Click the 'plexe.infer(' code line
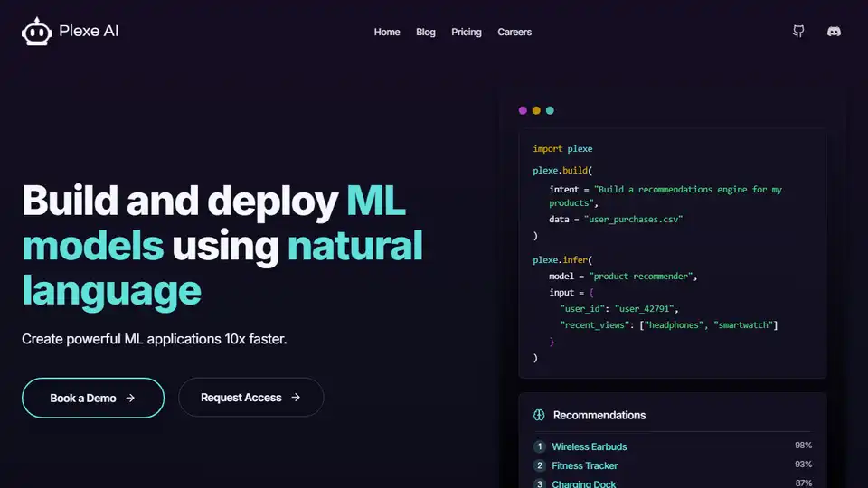868x488 pixels. click(x=562, y=259)
